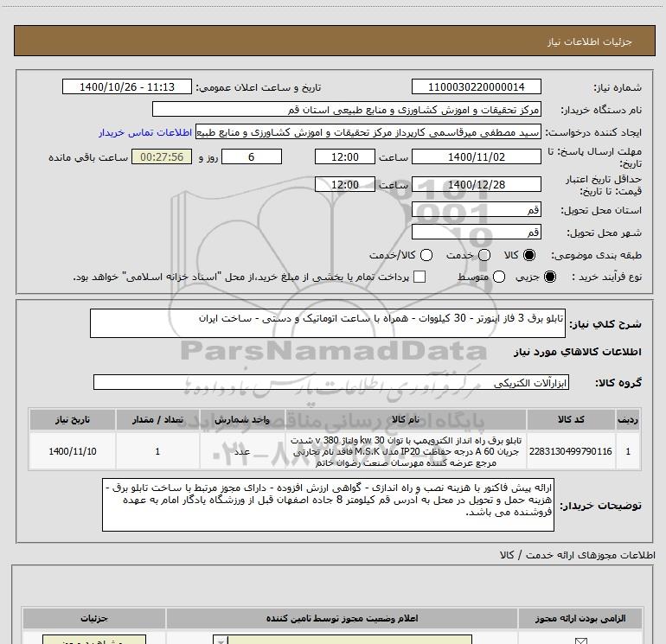Select the کالا/خدمت radio button
The image size is (666, 644).
[x=426, y=255]
